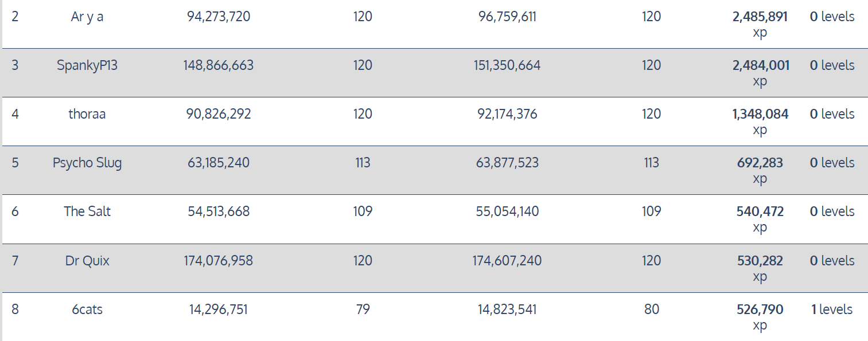Open player Ar y a's profile
Viewport: 868px width, 341px height.
tap(87, 17)
